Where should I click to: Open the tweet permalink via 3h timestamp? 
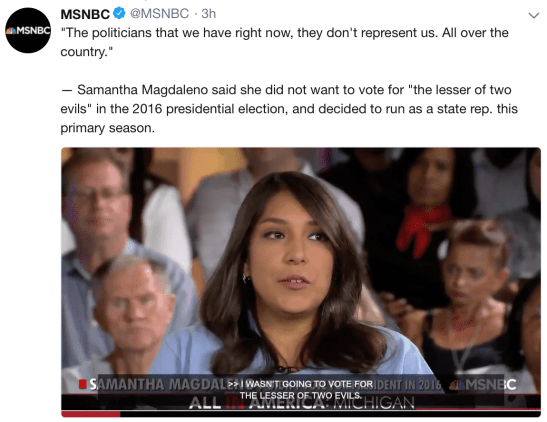209,14
